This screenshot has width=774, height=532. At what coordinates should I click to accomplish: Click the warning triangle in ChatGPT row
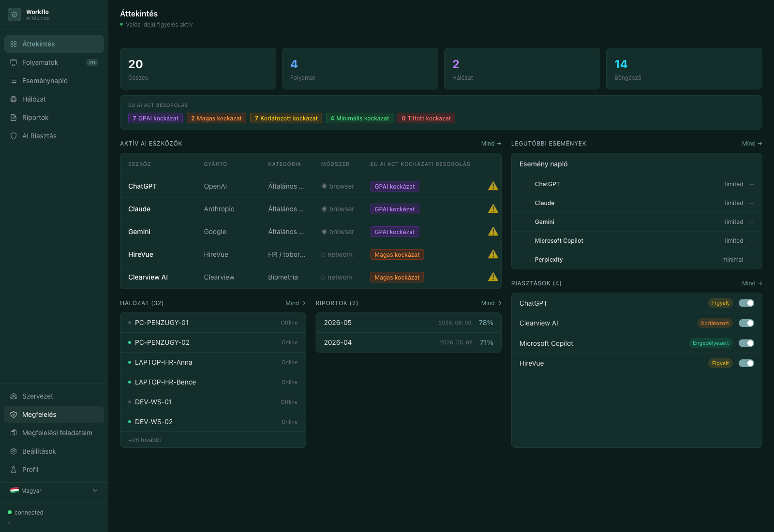tap(493, 186)
